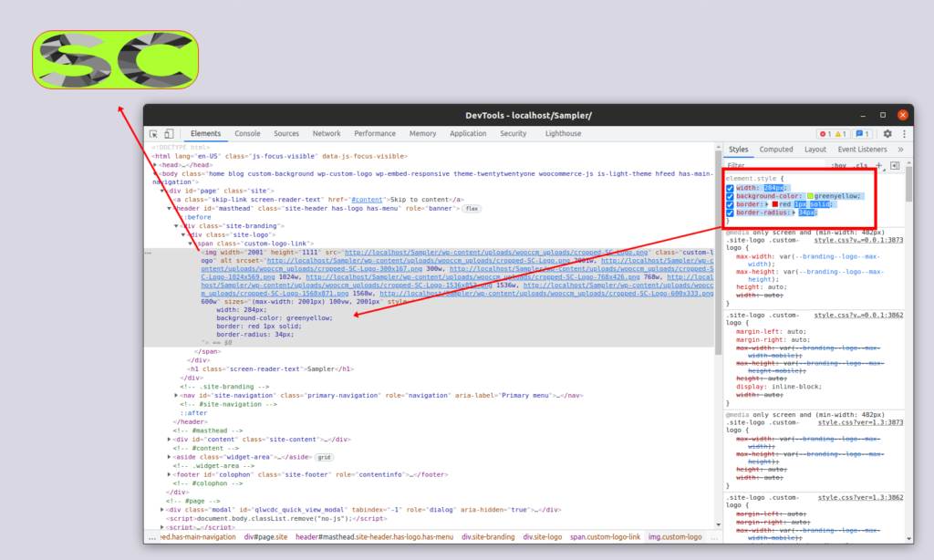Image resolution: width=934 pixels, height=560 pixels.
Task: Open the Sources tab
Action: pyautogui.click(x=286, y=134)
